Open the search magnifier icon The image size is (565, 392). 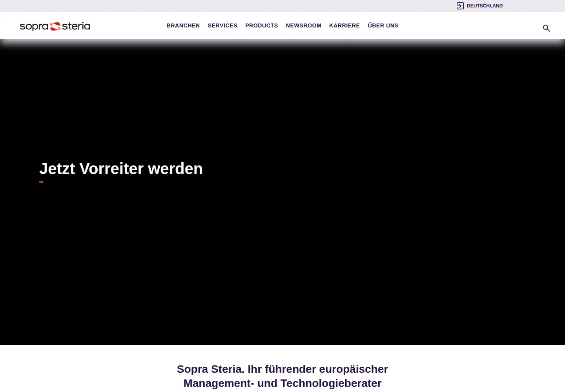point(546,28)
